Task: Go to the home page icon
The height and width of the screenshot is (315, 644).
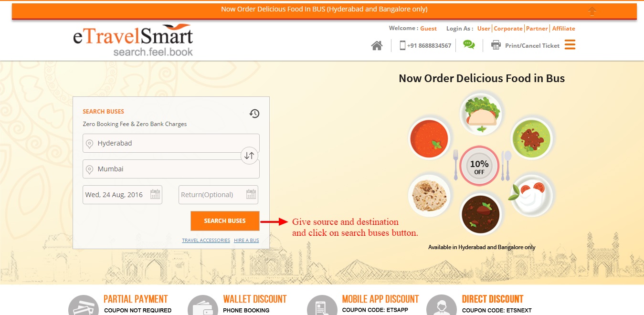Action: (x=377, y=45)
